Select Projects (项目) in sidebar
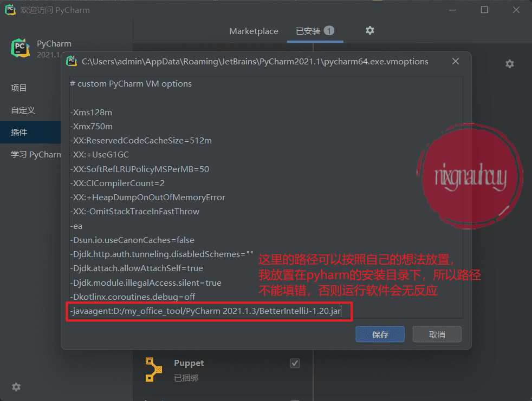The height and width of the screenshot is (401, 532). (18, 88)
